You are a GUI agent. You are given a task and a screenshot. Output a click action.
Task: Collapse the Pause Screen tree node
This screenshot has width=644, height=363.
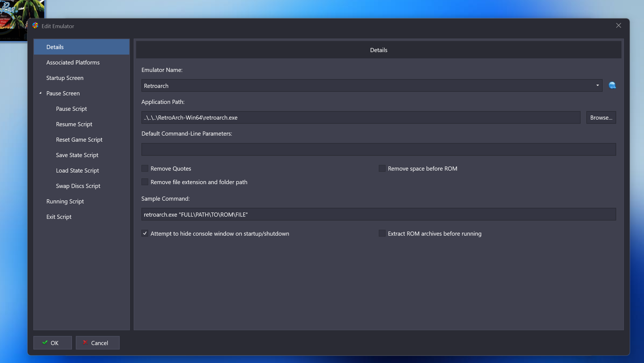[40, 93]
